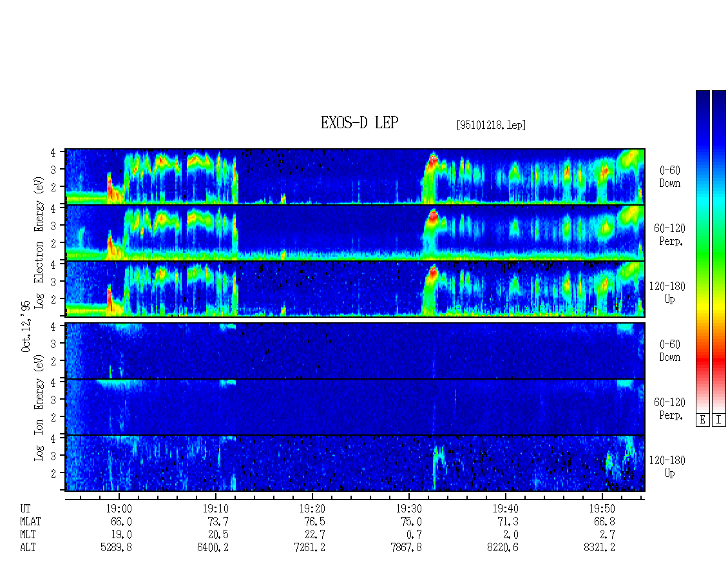Open the ion 0-60 Down spectrogram panel
Screen dimensions: 728x564
[x=355, y=351]
